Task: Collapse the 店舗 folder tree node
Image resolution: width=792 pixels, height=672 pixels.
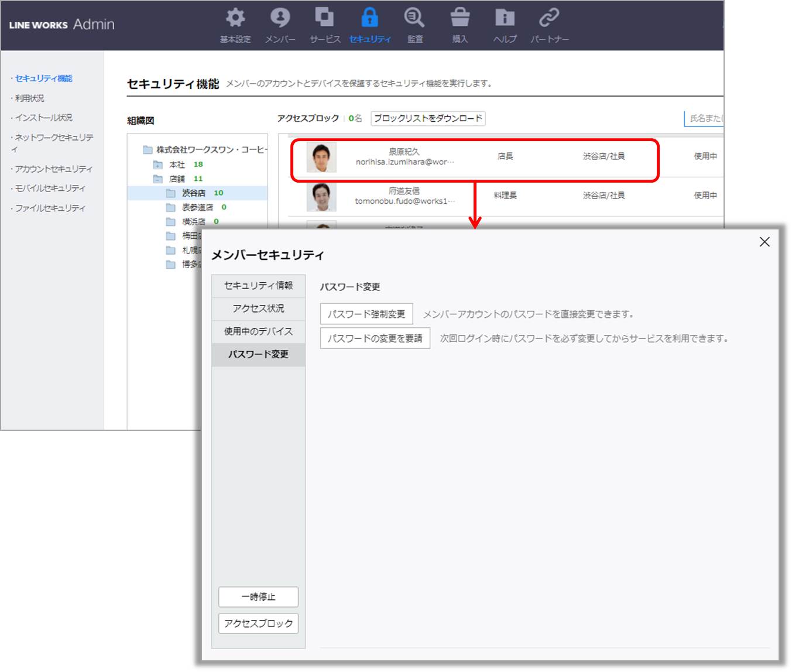Action: (x=157, y=179)
